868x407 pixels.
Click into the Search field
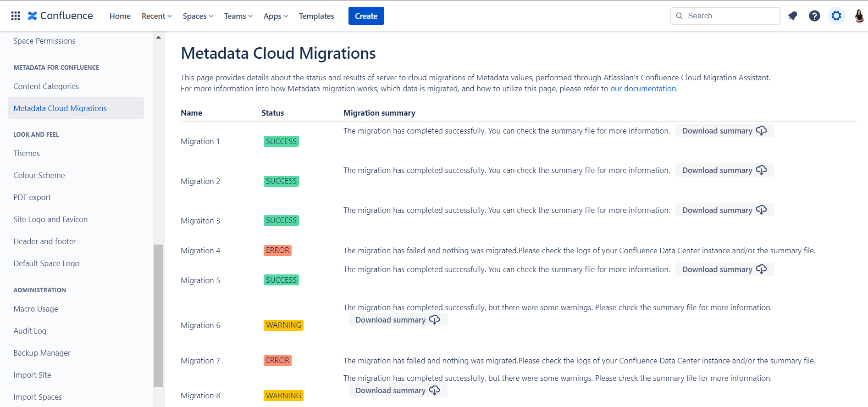(729, 16)
